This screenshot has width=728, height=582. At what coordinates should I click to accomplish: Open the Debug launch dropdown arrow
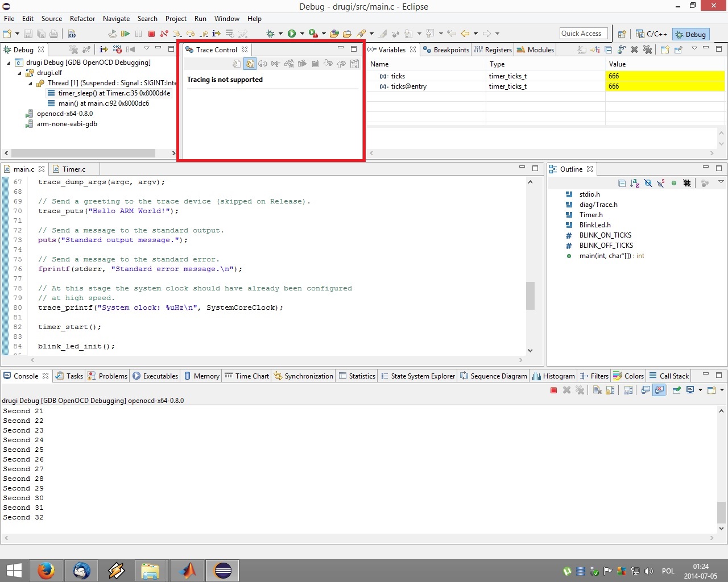[280, 34]
